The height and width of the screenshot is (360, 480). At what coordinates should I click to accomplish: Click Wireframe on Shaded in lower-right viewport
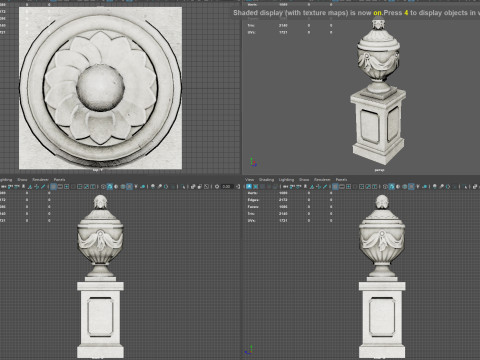tap(405, 187)
